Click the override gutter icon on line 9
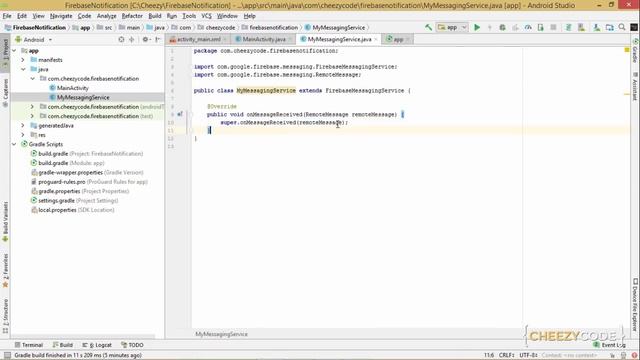This screenshot has height=360, width=640. coord(180,114)
